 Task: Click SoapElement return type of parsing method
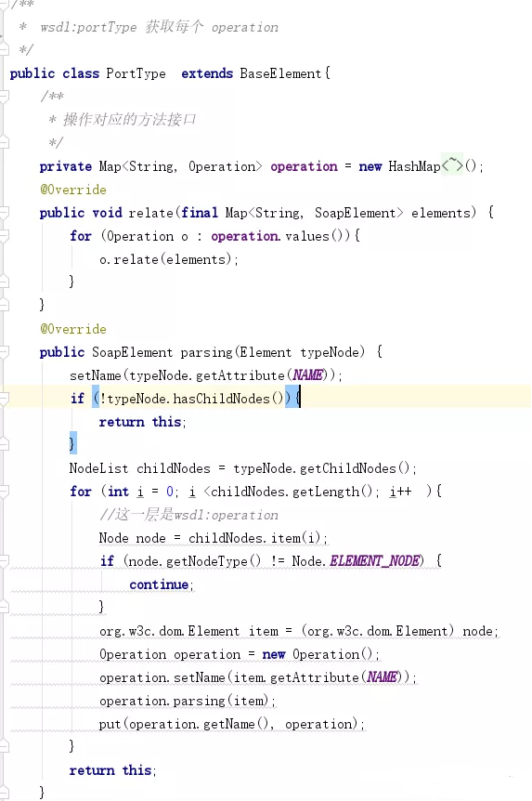click(x=132, y=352)
